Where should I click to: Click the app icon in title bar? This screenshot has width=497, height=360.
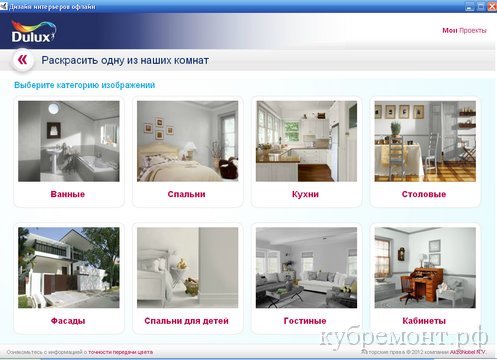4,6
